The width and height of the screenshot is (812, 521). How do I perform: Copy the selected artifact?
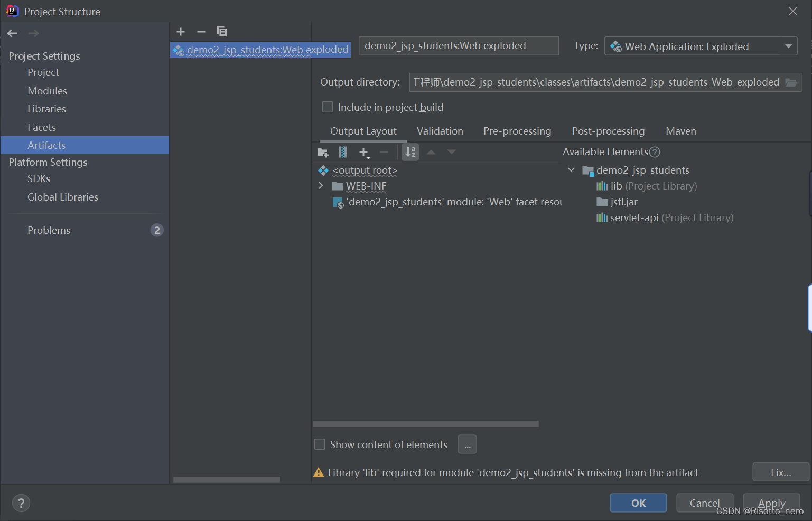222,32
